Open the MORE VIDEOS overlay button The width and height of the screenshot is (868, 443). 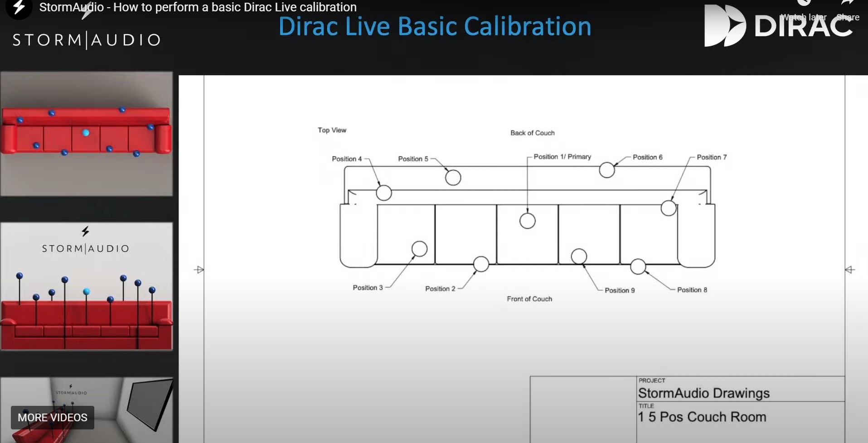(x=53, y=418)
